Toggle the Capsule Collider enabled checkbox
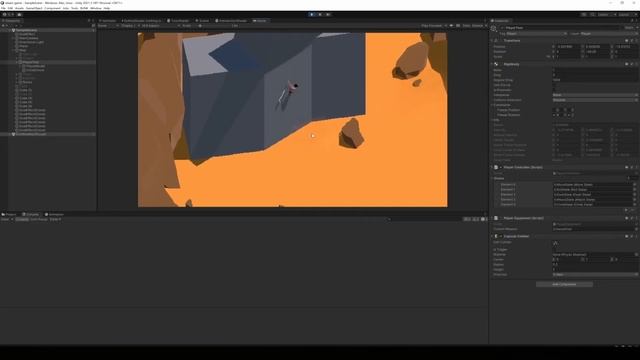 click(x=501, y=236)
